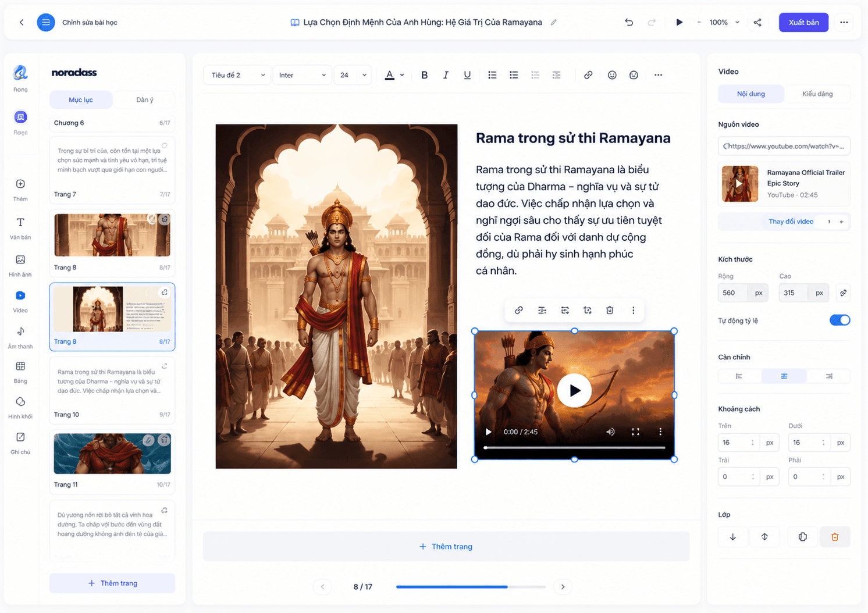Click the video source URL field
868x613 pixels.
point(784,146)
